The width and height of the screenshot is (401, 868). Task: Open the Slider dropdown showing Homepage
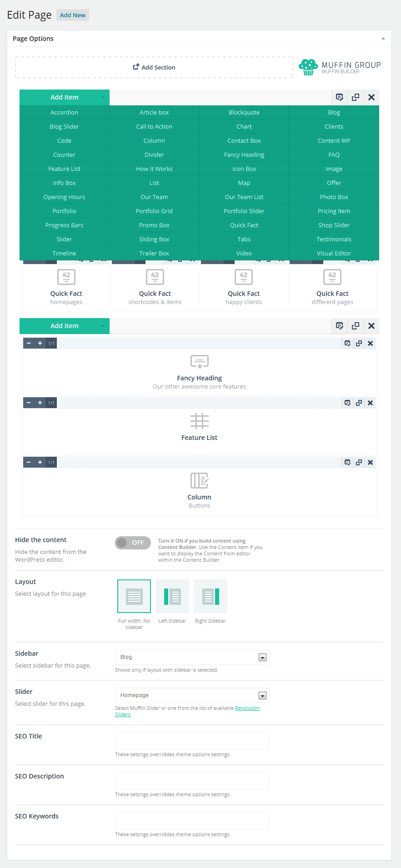coord(192,695)
